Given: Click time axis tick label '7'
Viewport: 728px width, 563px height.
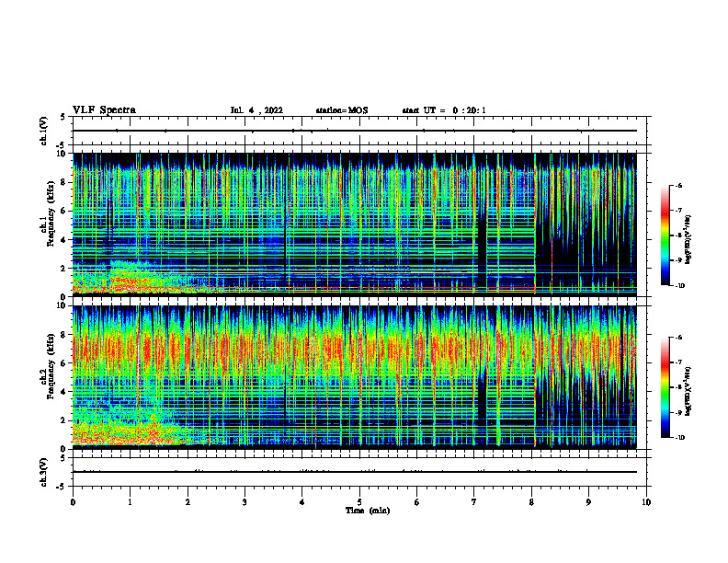Looking at the screenshot, I should point(474,502).
